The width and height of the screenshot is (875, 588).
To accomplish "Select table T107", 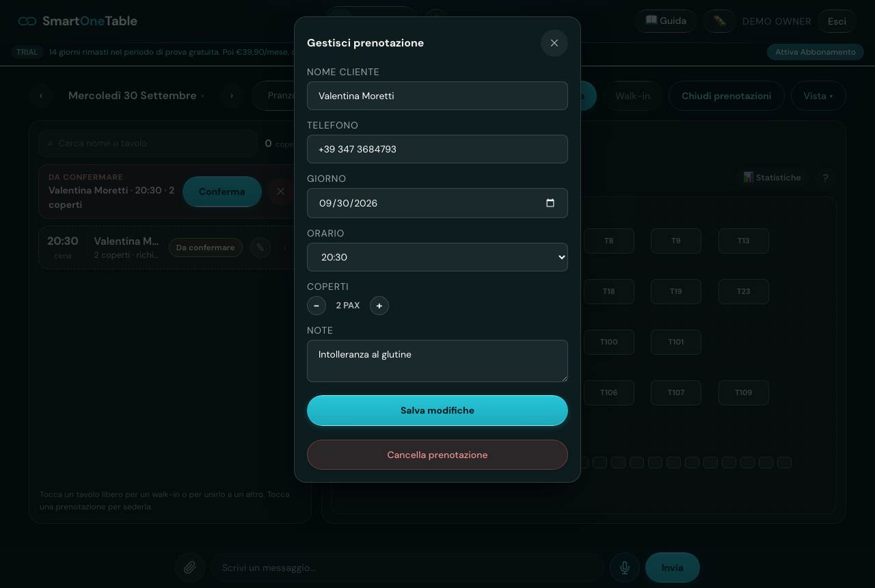I will pyautogui.click(x=676, y=392).
